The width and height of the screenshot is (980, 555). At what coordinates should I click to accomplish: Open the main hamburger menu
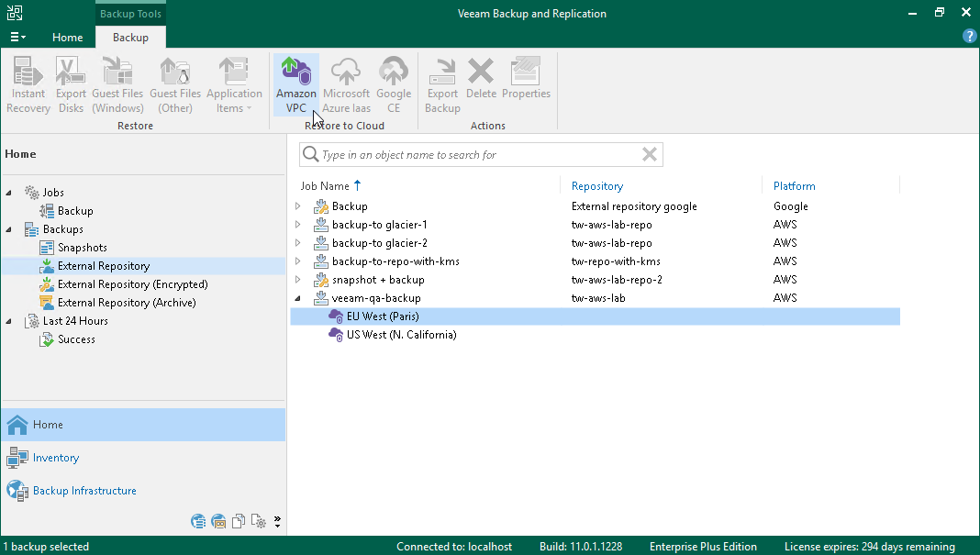[17, 38]
